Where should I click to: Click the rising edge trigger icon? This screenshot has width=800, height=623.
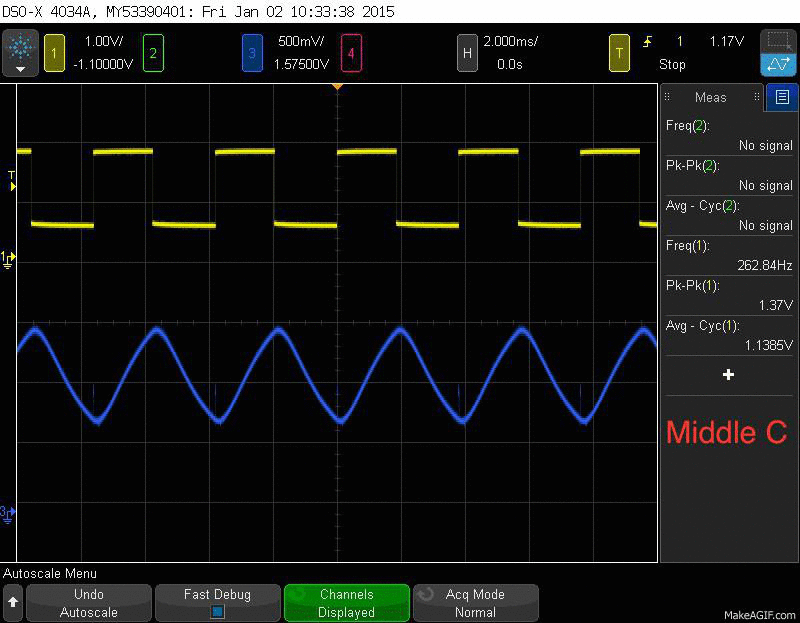647,42
